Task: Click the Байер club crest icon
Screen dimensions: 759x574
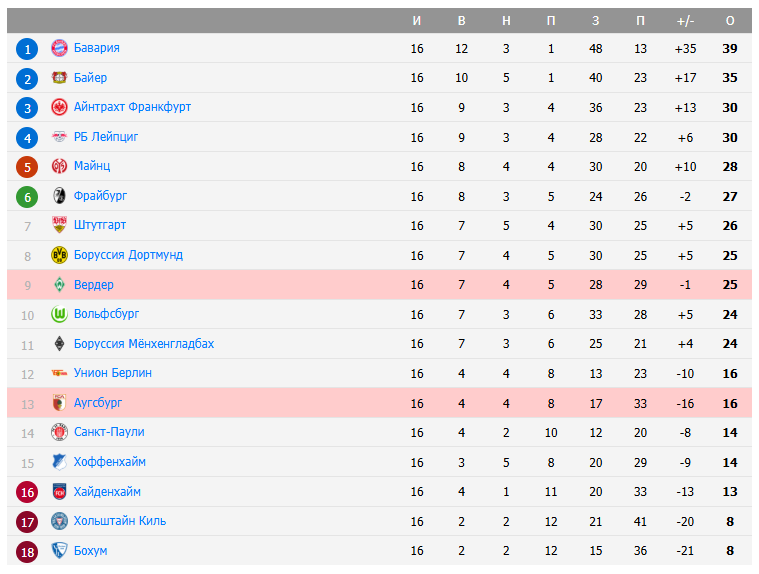Action: [x=59, y=78]
